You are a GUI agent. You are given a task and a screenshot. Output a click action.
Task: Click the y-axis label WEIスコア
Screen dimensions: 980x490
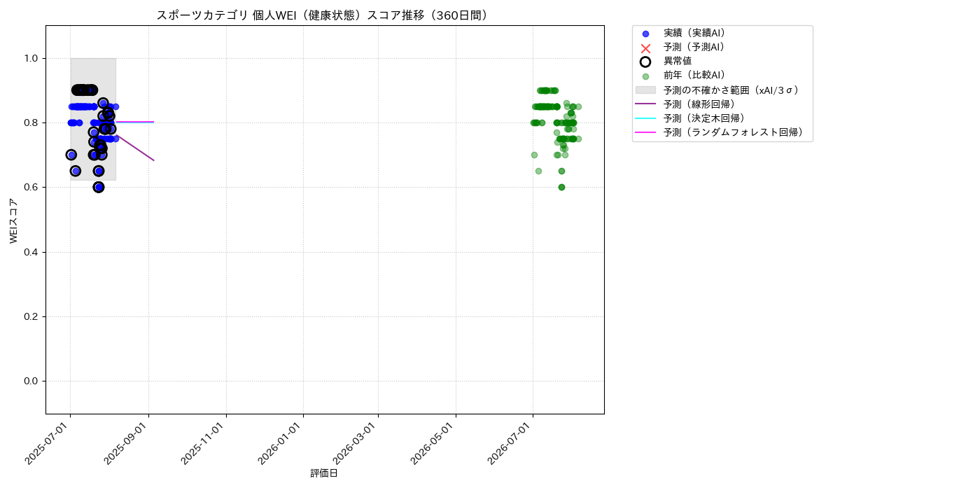click(14, 220)
